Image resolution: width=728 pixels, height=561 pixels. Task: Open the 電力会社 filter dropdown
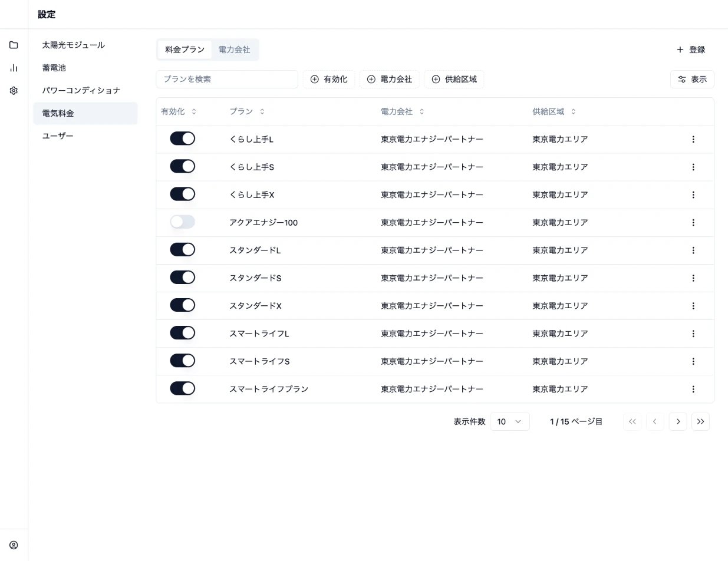coord(390,79)
